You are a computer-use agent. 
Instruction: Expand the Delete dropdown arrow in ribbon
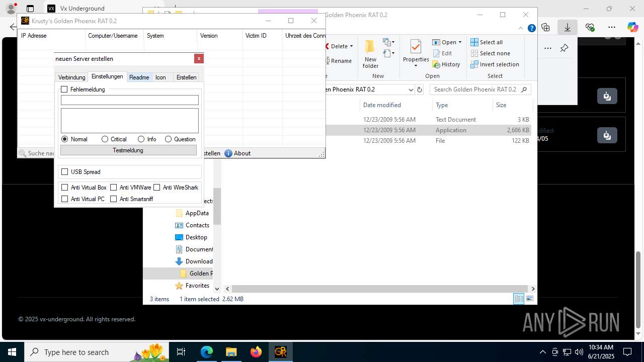[x=351, y=47]
